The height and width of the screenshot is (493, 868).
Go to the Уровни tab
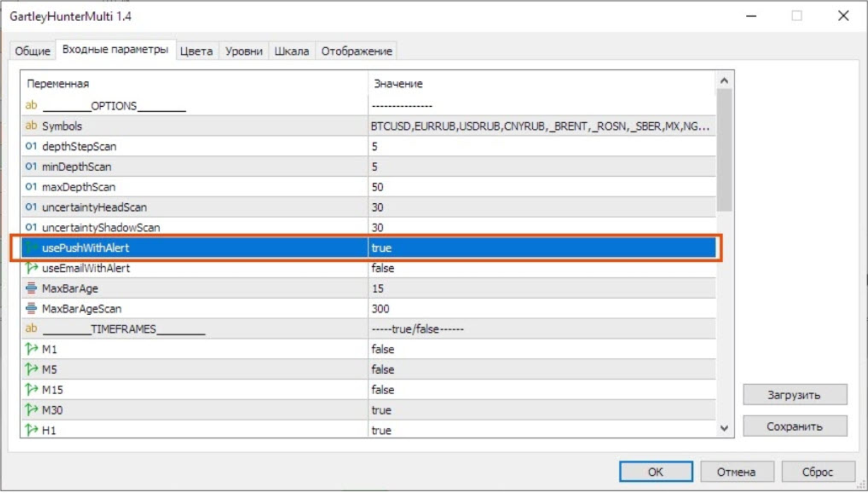(244, 51)
